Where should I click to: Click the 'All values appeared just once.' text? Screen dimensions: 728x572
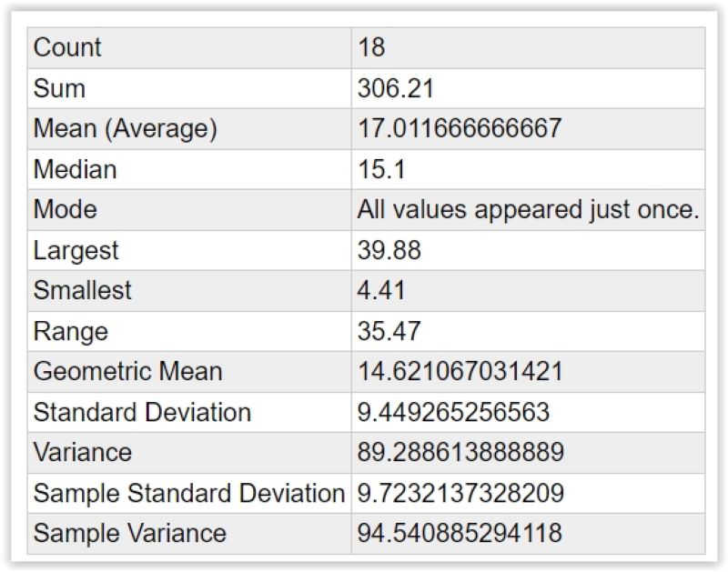[x=529, y=210]
